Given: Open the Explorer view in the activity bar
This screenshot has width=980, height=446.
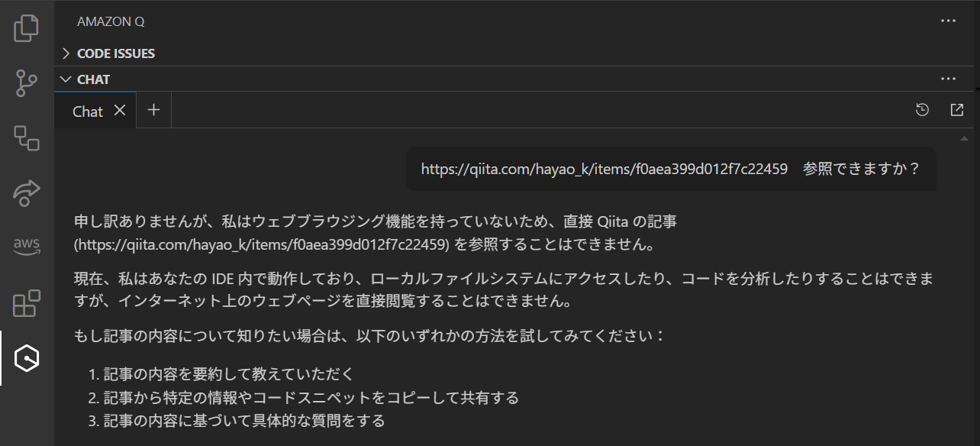Looking at the screenshot, I should (x=27, y=28).
